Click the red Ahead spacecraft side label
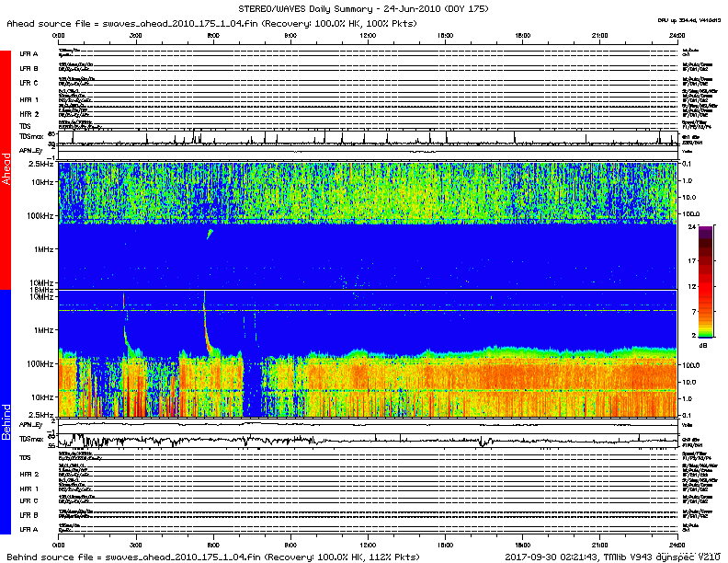 click(x=6, y=170)
